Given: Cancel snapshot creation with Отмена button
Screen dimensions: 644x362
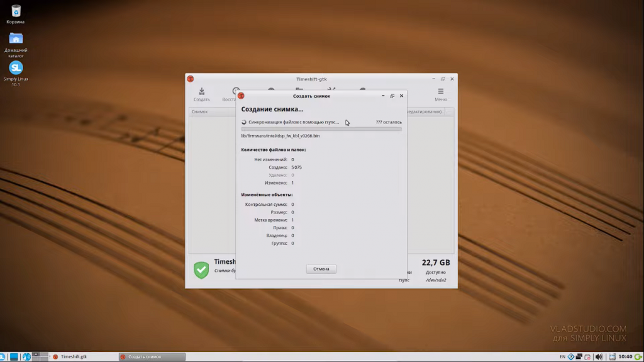Looking at the screenshot, I should (321, 269).
